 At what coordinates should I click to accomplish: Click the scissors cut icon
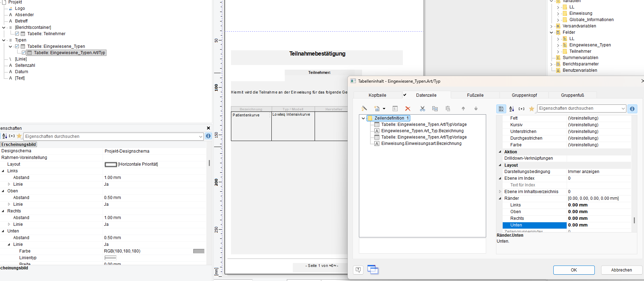pos(422,109)
